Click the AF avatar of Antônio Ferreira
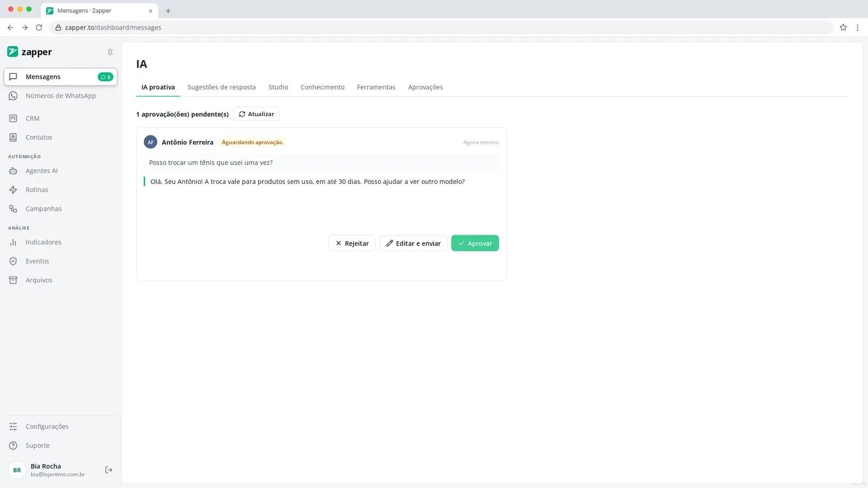 150,142
